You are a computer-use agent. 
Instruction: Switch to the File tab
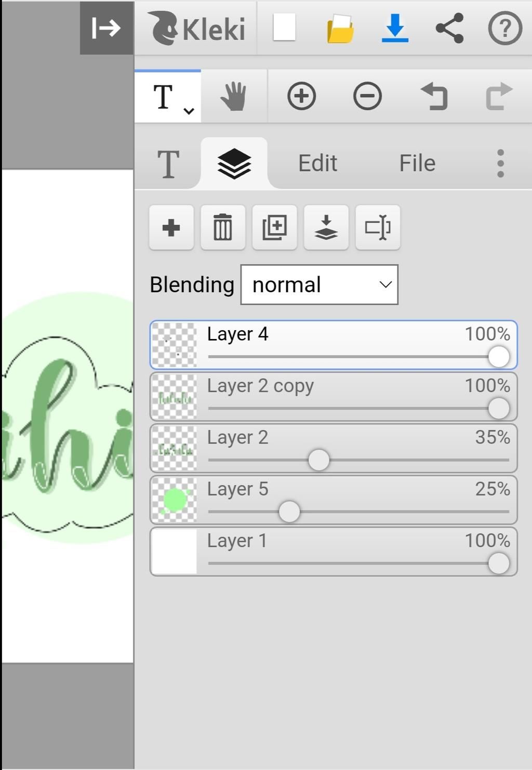[x=417, y=163]
